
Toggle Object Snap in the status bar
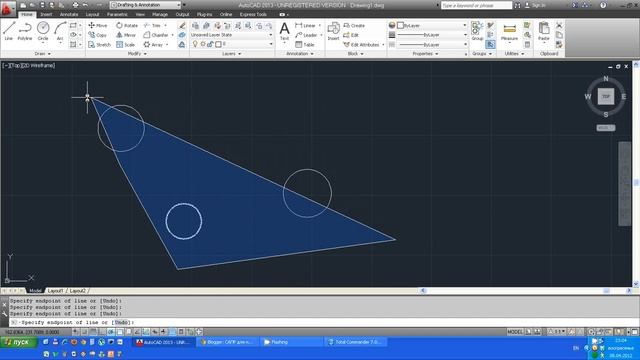point(120,332)
